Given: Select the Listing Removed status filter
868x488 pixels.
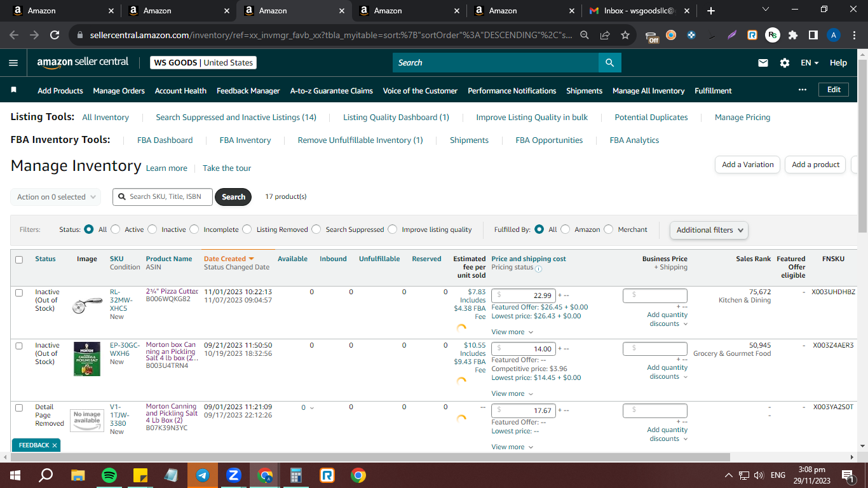Looking at the screenshot, I should pyautogui.click(x=247, y=229).
